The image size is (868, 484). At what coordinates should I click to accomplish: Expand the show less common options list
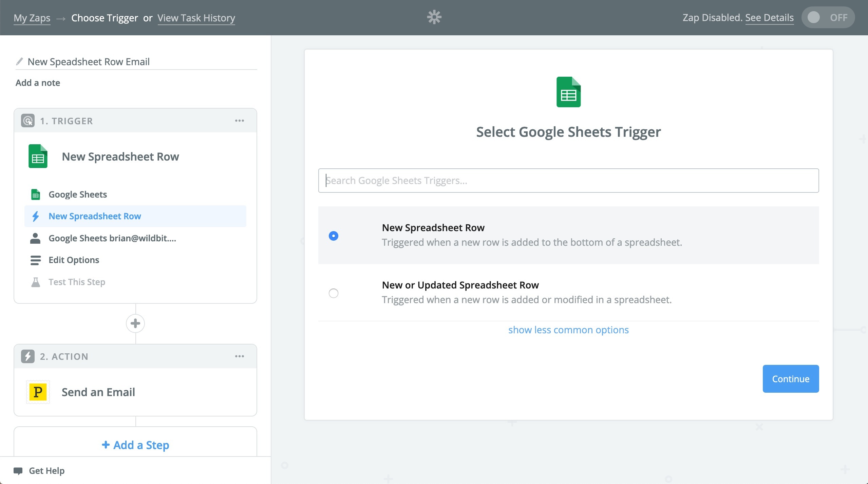point(568,330)
